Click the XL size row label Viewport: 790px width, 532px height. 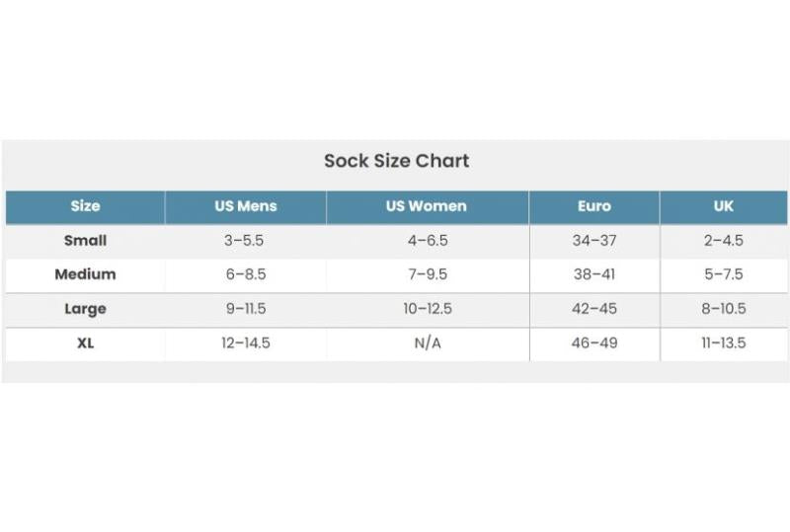85,343
